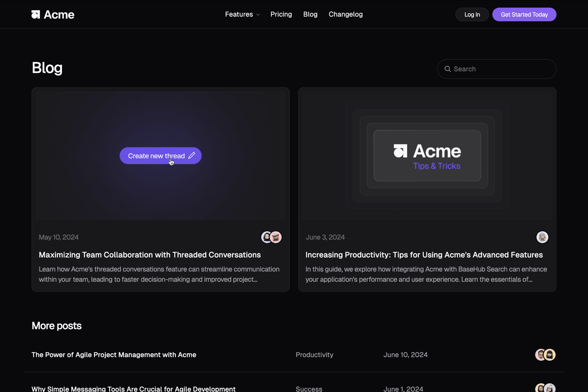Open The Power of Agile Project Management post

click(114, 355)
